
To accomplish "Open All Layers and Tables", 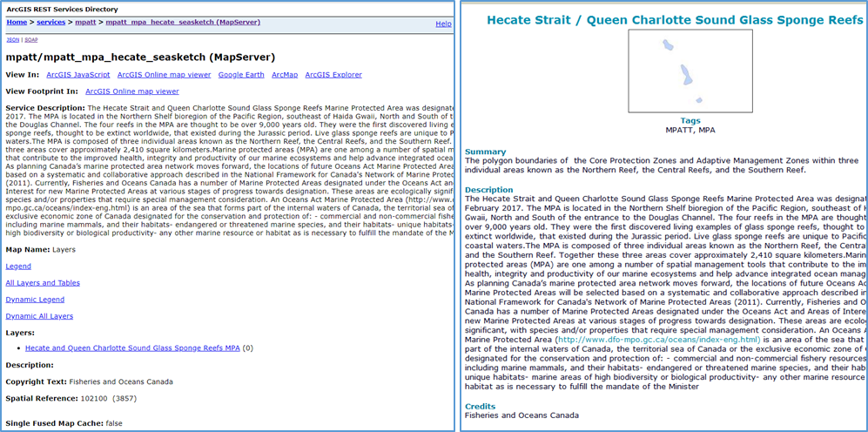I will [43, 283].
